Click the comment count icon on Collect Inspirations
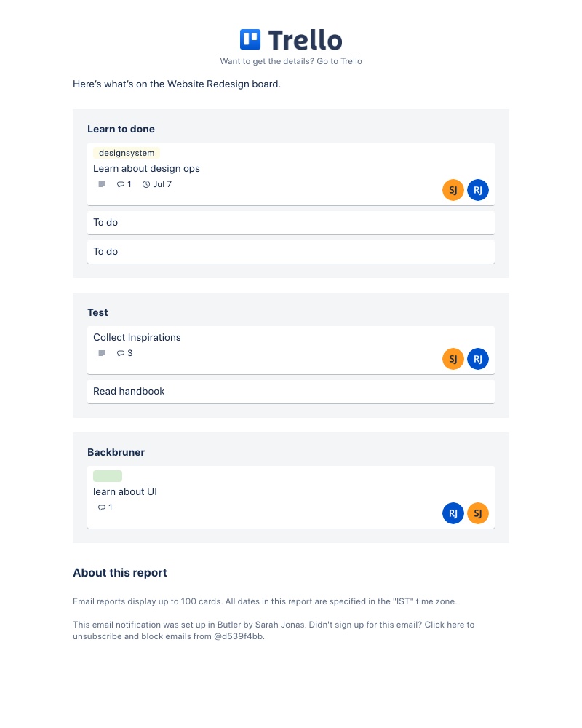 pos(120,353)
